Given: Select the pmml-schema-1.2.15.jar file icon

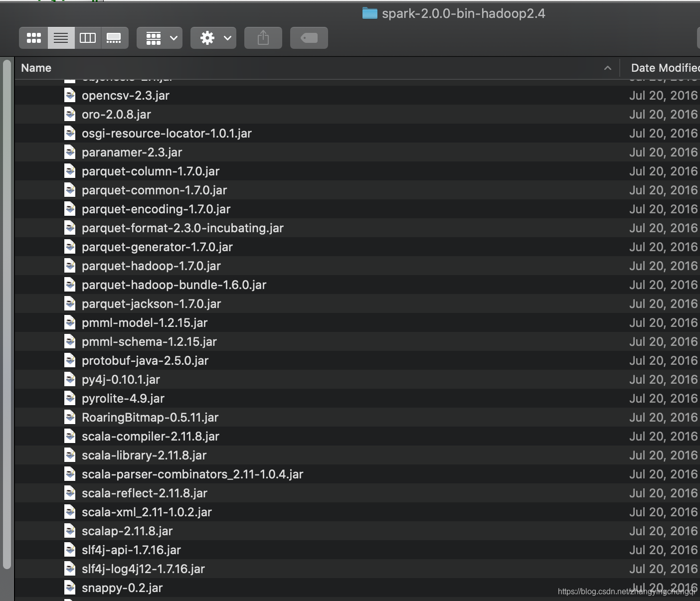Looking at the screenshot, I should [70, 341].
